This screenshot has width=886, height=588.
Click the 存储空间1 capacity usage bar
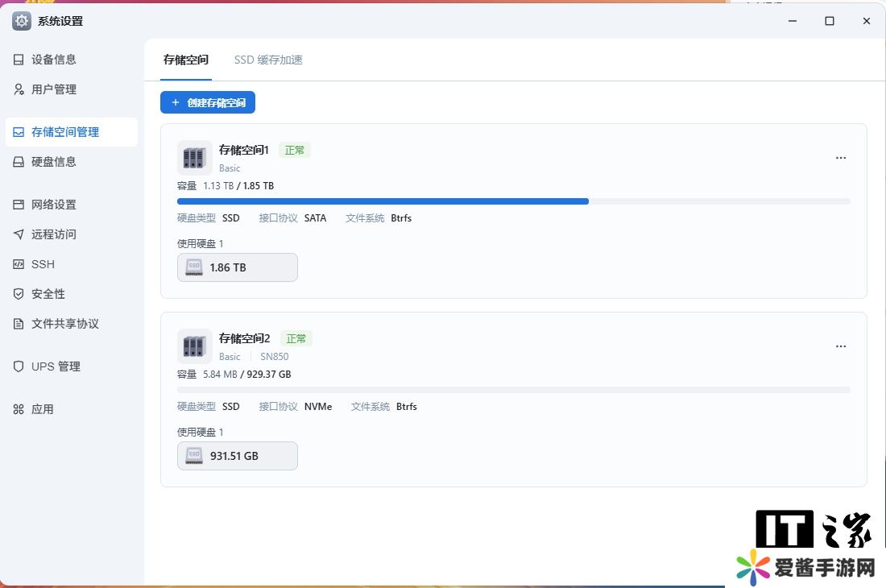pos(513,201)
